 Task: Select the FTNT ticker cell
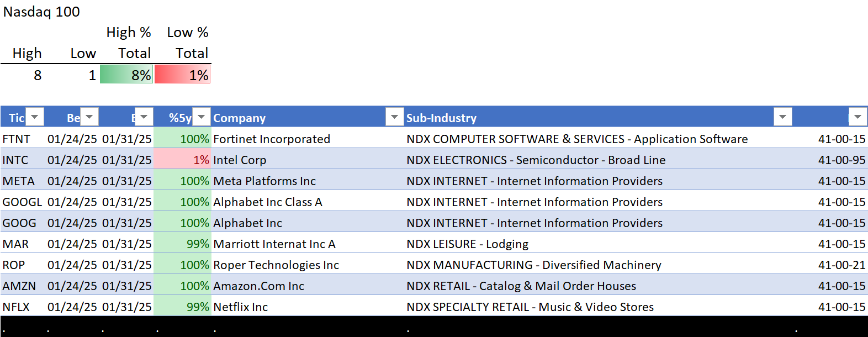(x=17, y=139)
